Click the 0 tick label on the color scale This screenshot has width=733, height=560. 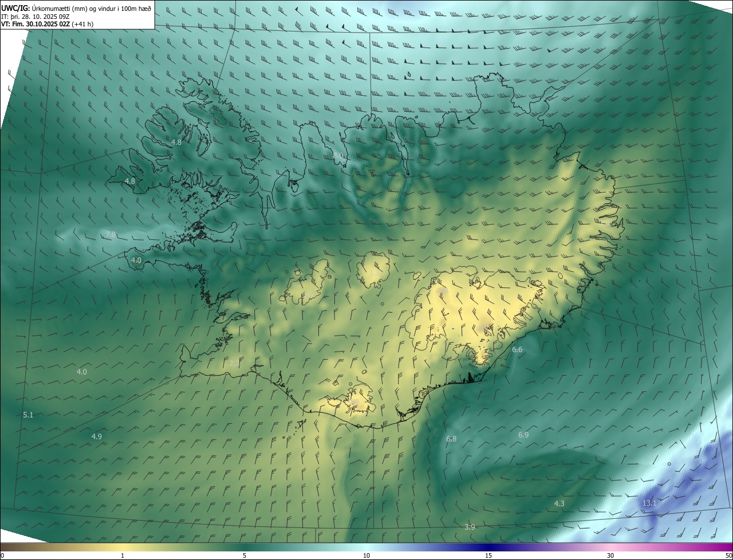[2, 555]
